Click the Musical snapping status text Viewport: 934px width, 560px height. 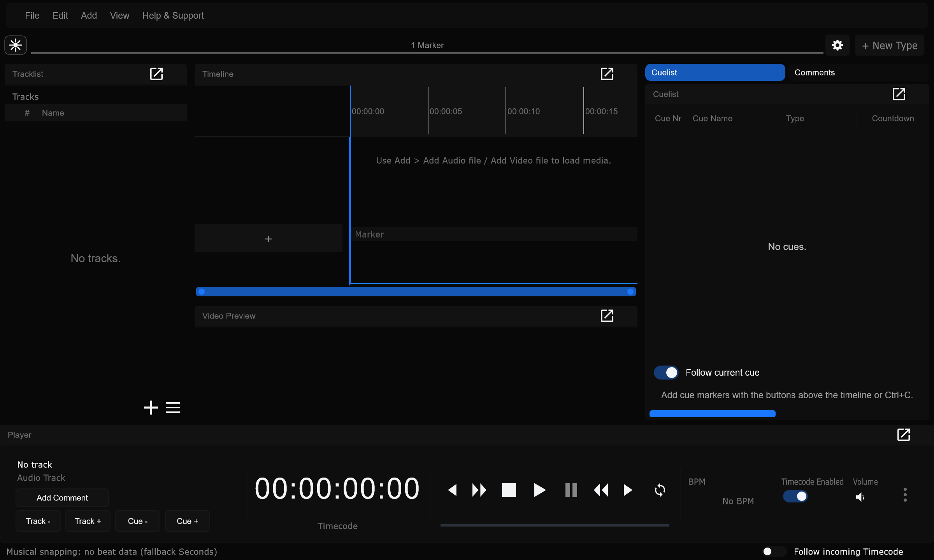point(112,551)
